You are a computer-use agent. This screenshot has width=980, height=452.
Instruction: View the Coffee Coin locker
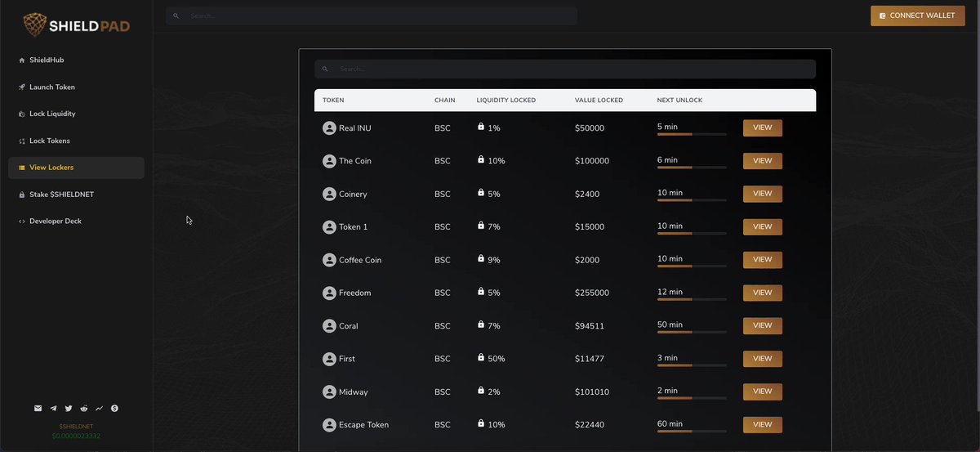pos(763,260)
